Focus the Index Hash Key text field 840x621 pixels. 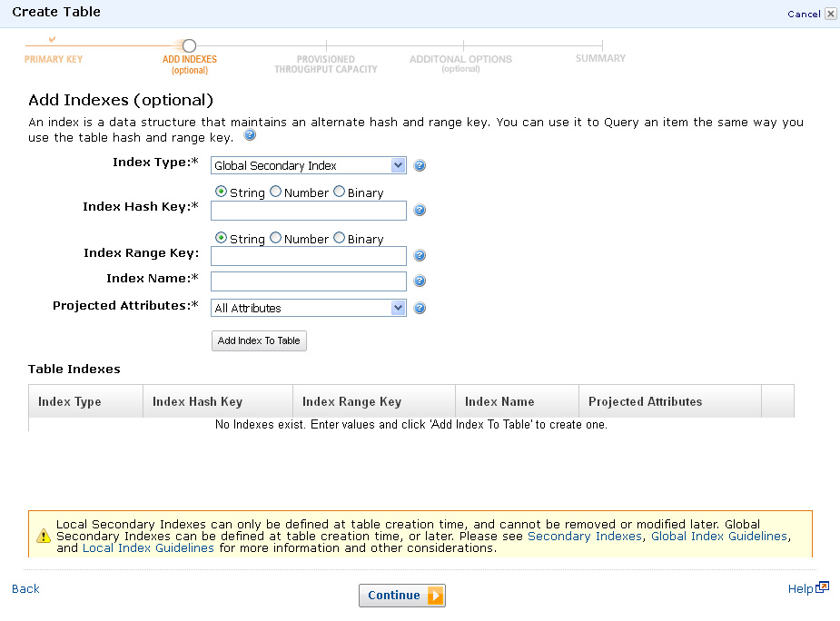tap(309, 211)
